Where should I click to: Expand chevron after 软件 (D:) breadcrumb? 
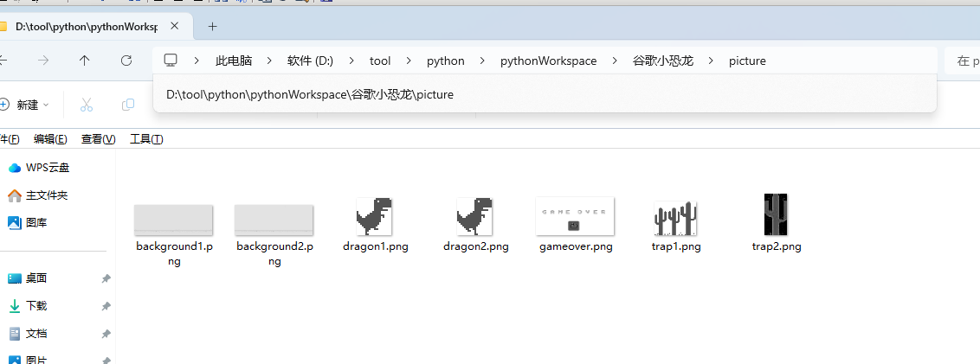pyautogui.click(x=351, y=61)
